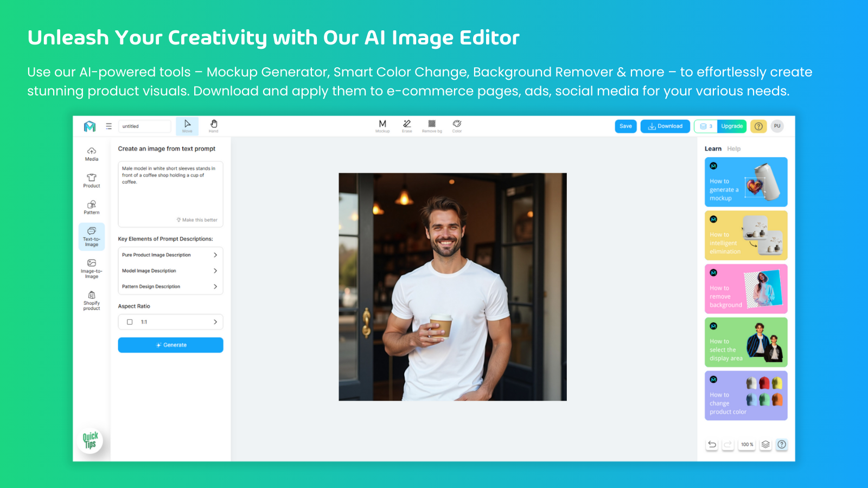Image resolution: width=868 pixels, height=488 pixels.
Task: Click the yellow help question icon
Action: point(758,126)
